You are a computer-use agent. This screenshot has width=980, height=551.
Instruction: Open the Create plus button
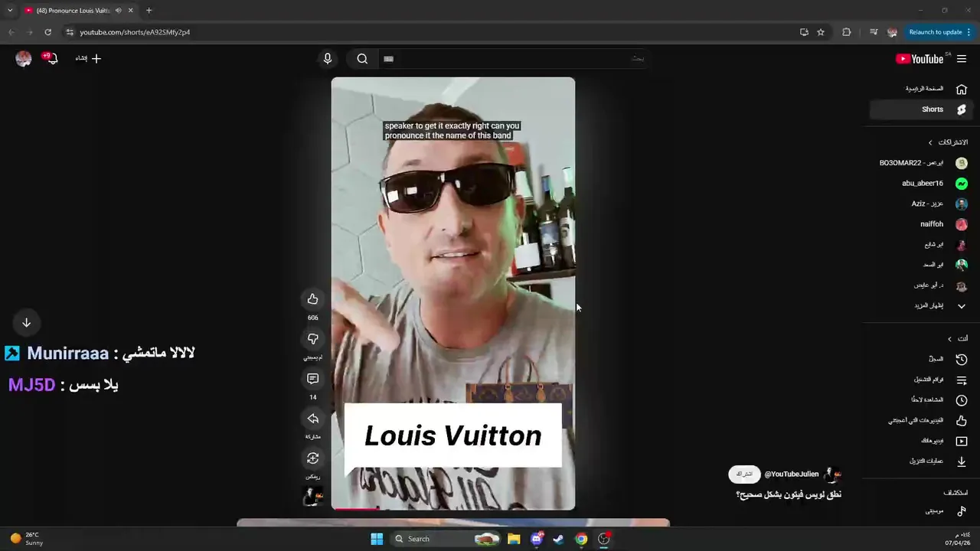88,58
